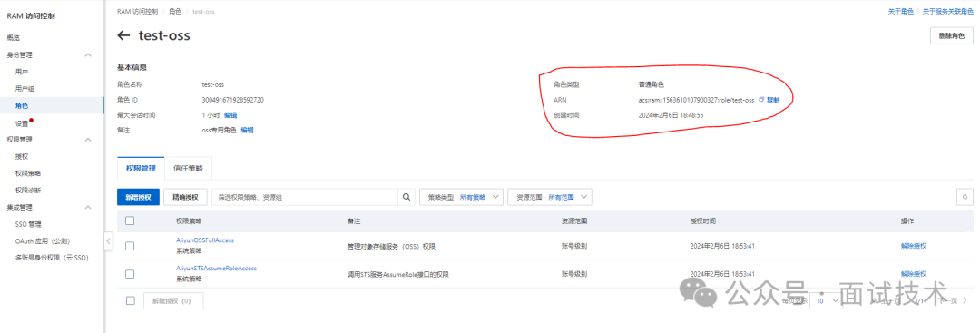Click the role ID 300491671928592720
Screen dimensions: 980x333
(x=232, y=100)
